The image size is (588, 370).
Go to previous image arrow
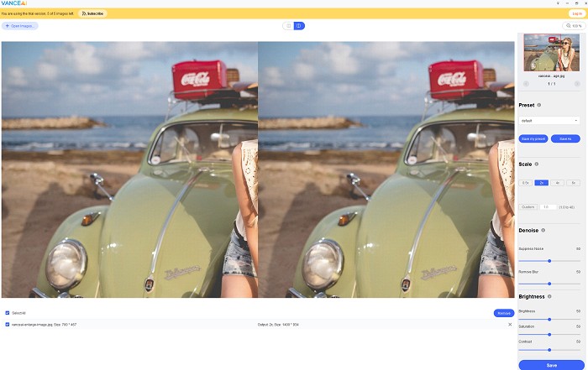525,83
